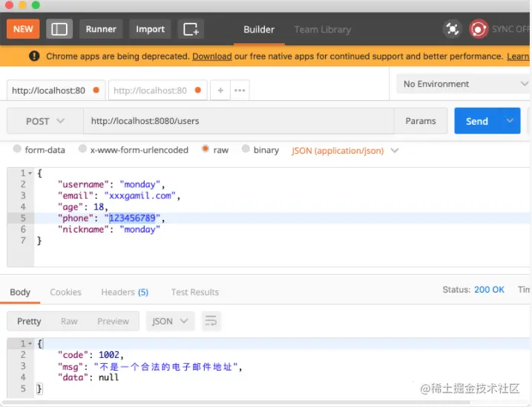Viewport: 532px width, 407px height.
Task: Switch response view to Preview
Action: (x=113, y=321)
